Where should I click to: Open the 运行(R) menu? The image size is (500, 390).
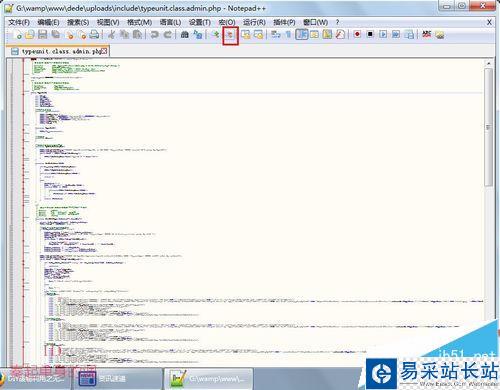point(254,22)
